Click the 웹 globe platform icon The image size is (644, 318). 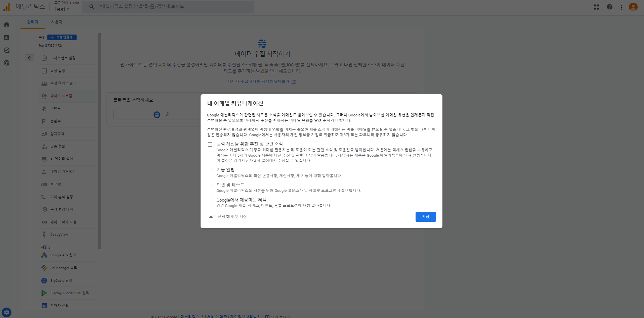(x=157, y=115)
